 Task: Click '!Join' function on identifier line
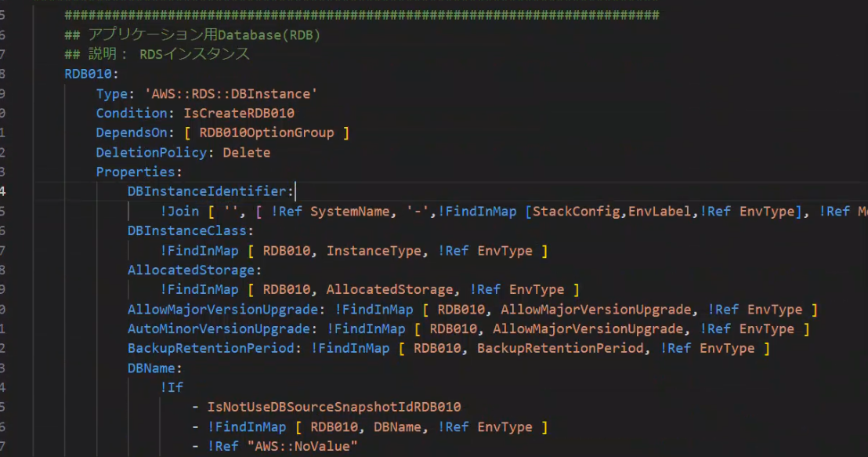[x=179, y=212]
